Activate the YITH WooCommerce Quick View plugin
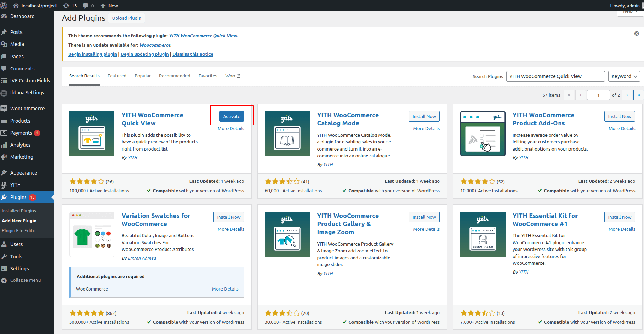Image resolution: width=644 pixels, height=334 pixels. coord(231,116)
